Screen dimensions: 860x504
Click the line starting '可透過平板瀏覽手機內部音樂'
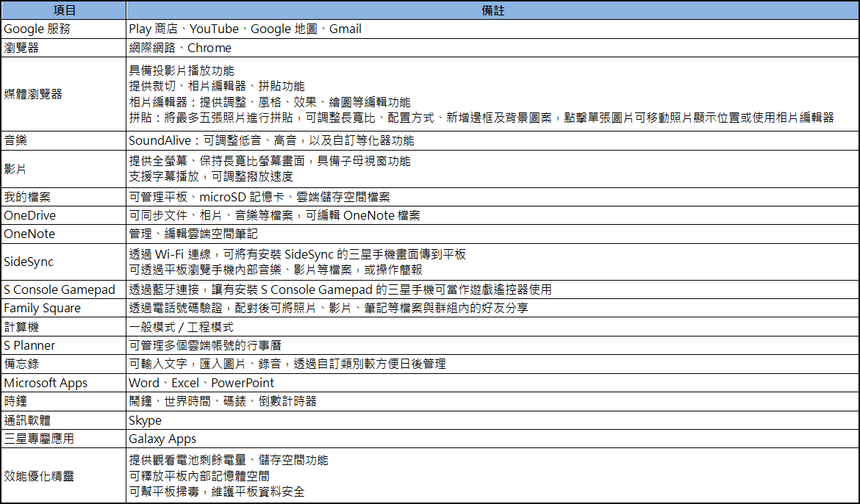click(x=276, y=270)
